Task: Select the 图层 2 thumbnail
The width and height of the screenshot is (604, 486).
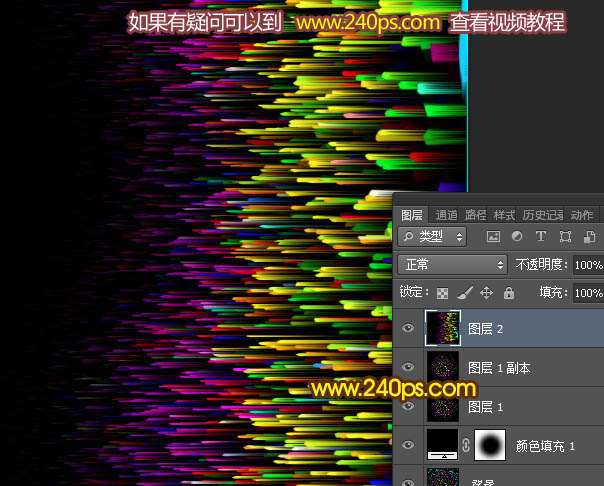Action: (x=443, y=328)
